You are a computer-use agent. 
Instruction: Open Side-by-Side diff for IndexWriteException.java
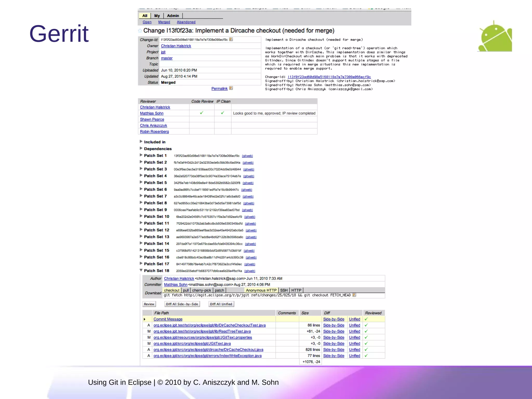coord(334,356)
